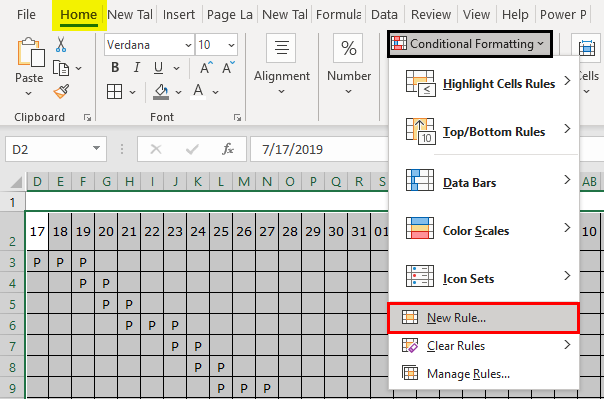The image size is (604, 399).
Task: Expand the Fill Color arrow
Action: [x=178, y=92]
